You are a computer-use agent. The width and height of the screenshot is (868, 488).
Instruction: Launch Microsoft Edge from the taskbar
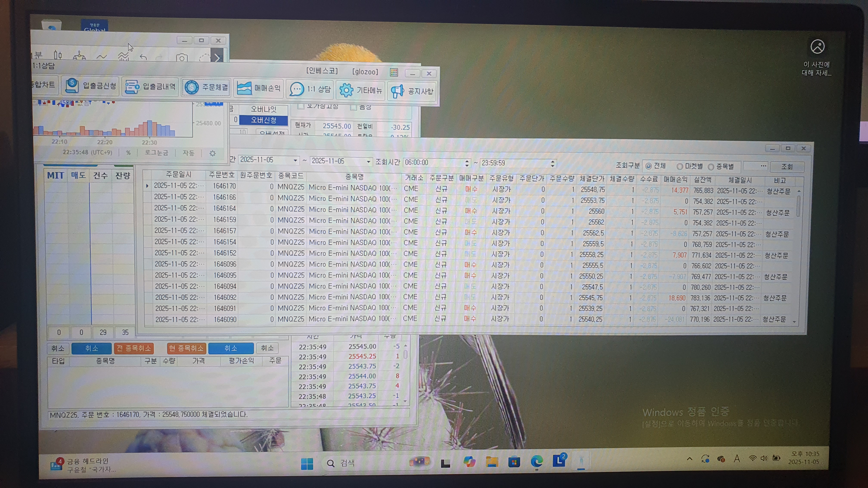pos(537,461)
